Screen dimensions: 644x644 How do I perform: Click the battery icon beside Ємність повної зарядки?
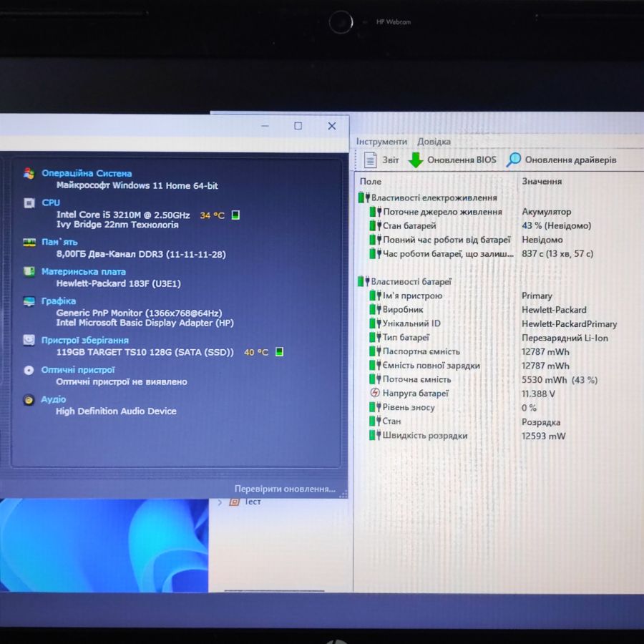coord(376,366)
